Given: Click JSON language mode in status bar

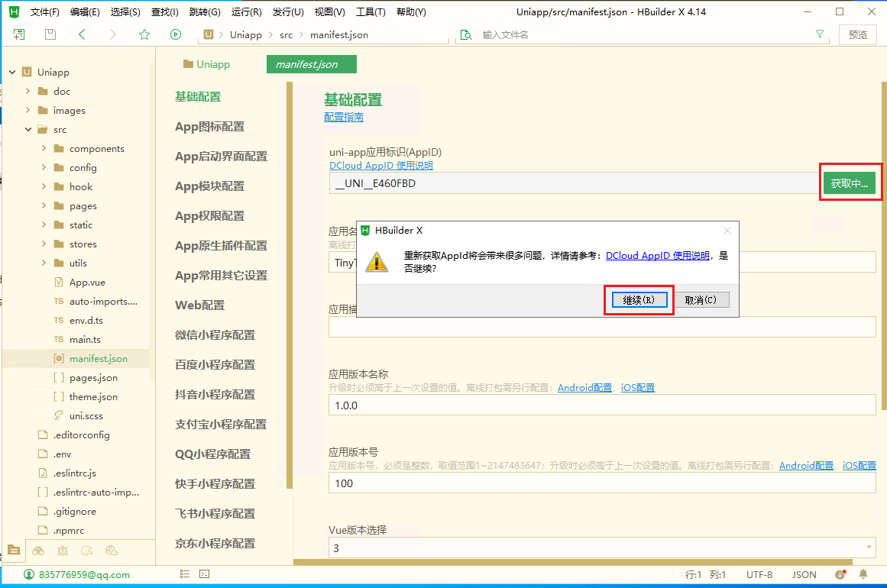Looking at the screenshot, I should click(x=804, y=574).
